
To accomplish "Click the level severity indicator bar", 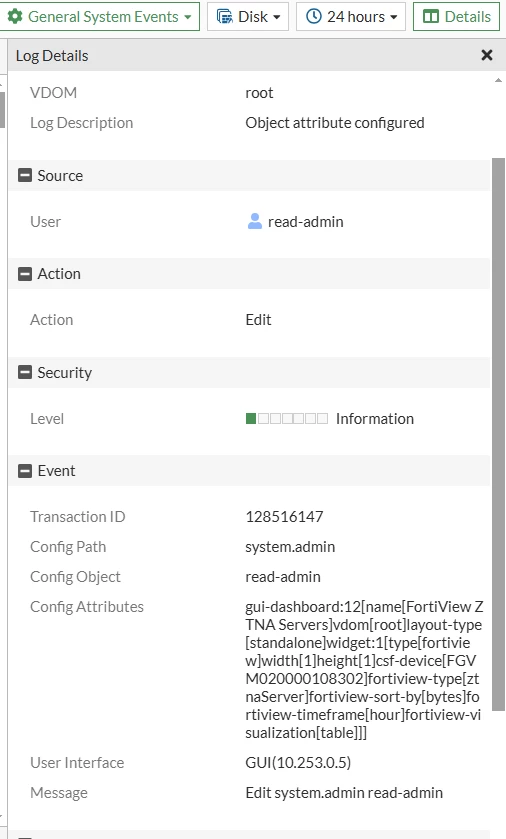I will [x=287, y=418].
